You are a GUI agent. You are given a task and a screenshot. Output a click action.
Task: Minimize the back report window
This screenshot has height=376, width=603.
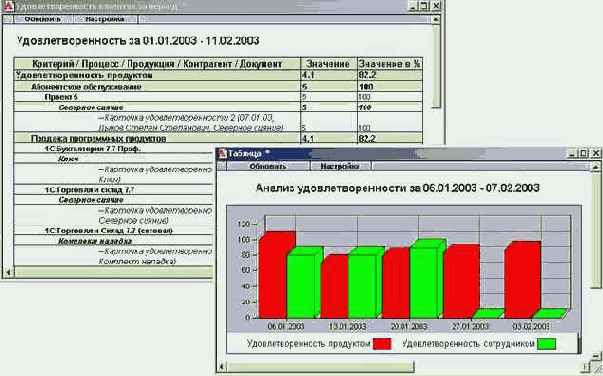pos(413,6)
